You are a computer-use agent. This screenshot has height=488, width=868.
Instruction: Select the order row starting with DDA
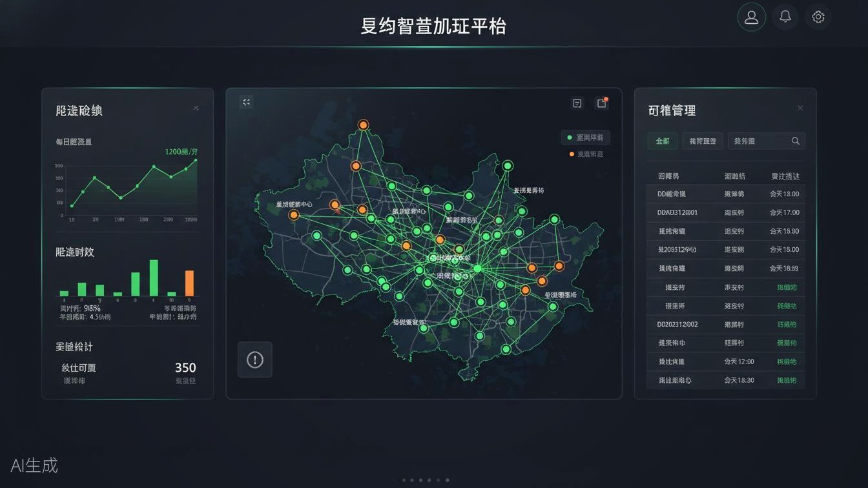726,212
